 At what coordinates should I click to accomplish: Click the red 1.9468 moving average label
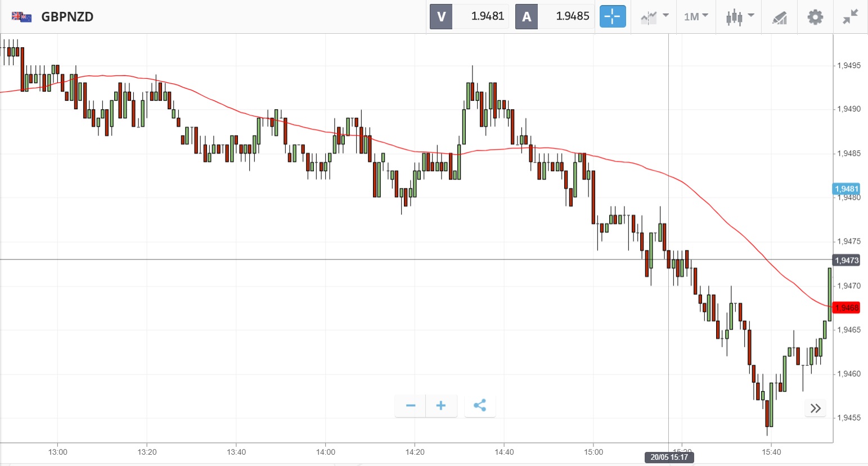[x=846, y=308]
